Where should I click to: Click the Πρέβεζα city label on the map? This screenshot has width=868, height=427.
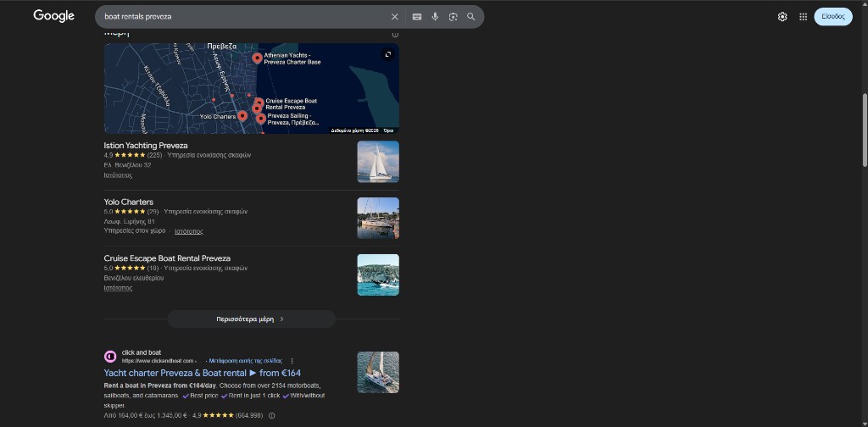click(222, 47)
